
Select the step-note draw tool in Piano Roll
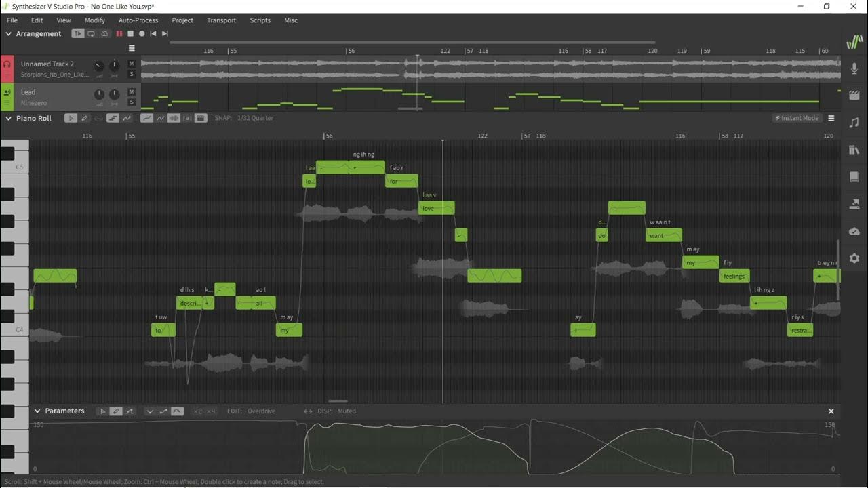tap(113, 118)
